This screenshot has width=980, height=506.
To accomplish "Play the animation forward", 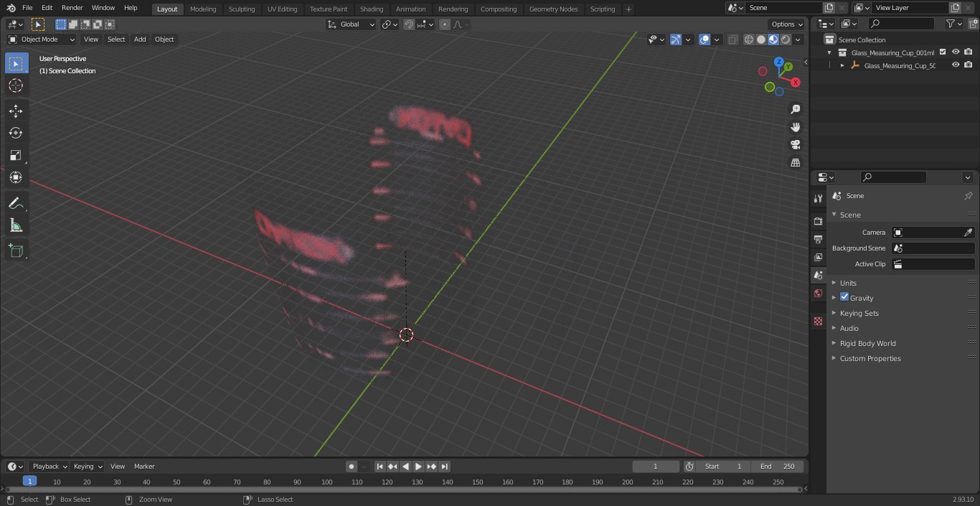I will 418,467.
